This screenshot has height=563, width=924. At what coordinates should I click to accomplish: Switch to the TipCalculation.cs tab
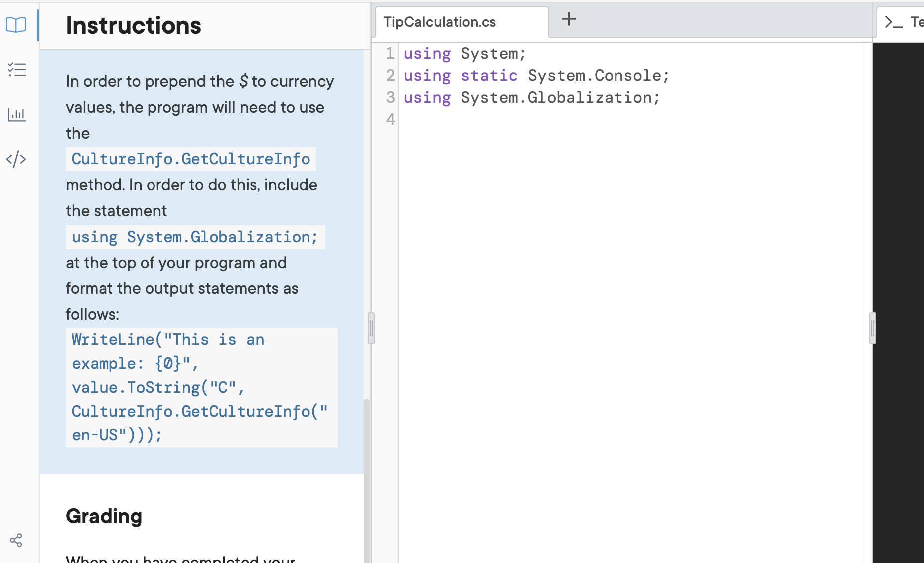pyautogui.click(x=440, y=22)
